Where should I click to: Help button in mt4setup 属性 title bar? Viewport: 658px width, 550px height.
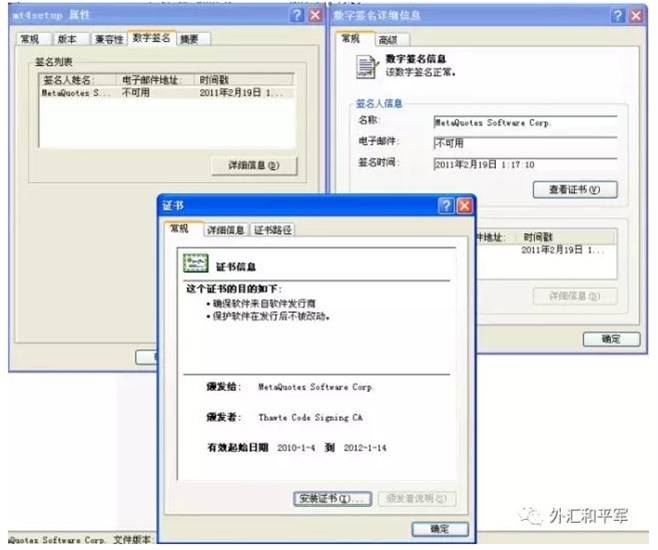(297, 16)
